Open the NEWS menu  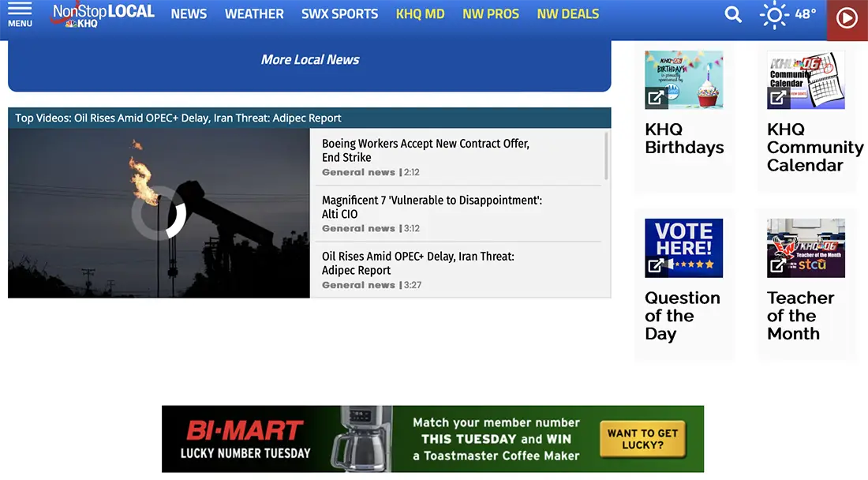[189, 14]
